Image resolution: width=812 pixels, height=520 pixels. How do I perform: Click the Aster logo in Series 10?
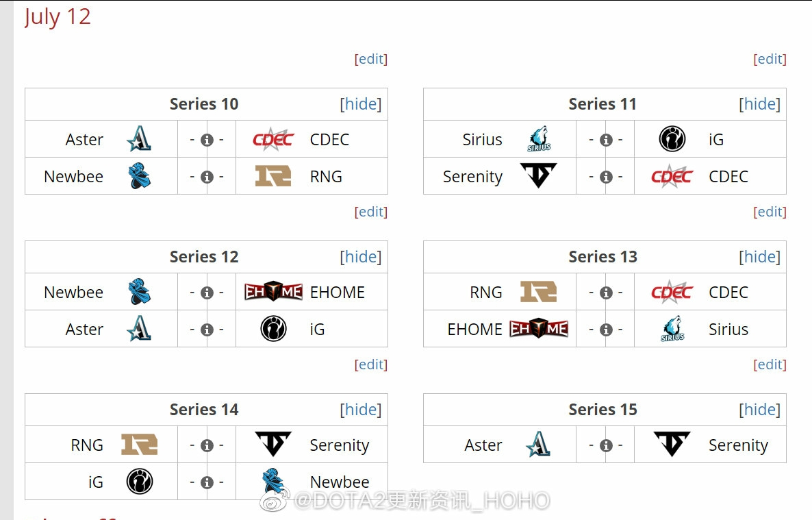[x=139, y=139]
